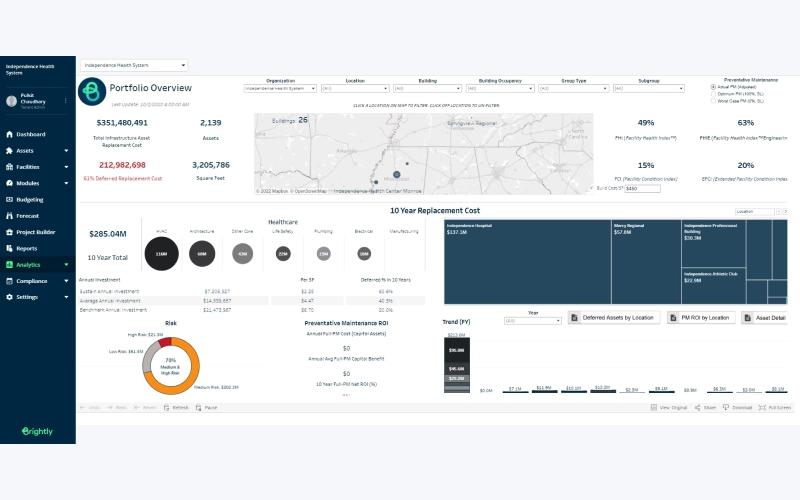Click the Full Screen label in toolbar
This screenshot has height=500, width=800.
pos(780,408)
